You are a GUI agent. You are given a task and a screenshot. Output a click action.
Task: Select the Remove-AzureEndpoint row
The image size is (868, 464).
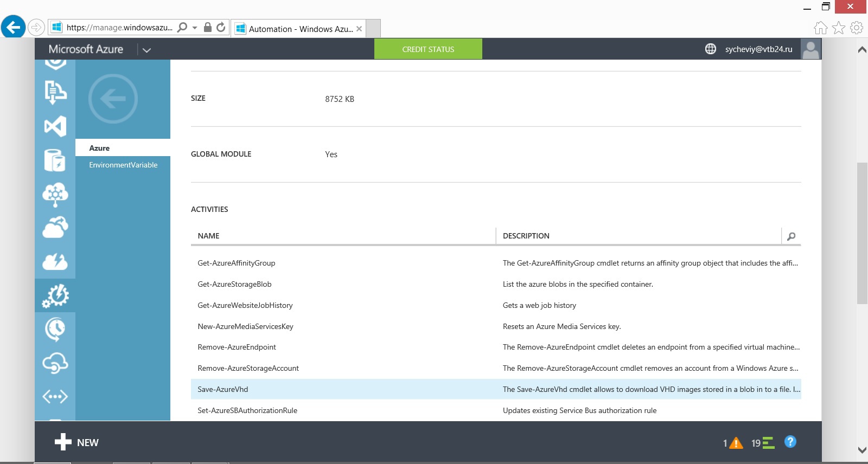pyautogui.click(x=496, y=347)
